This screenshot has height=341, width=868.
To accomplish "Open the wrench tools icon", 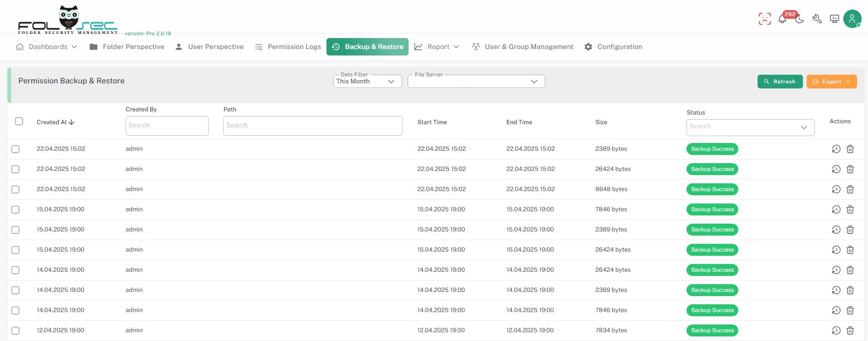I will [x=817, y=19].
